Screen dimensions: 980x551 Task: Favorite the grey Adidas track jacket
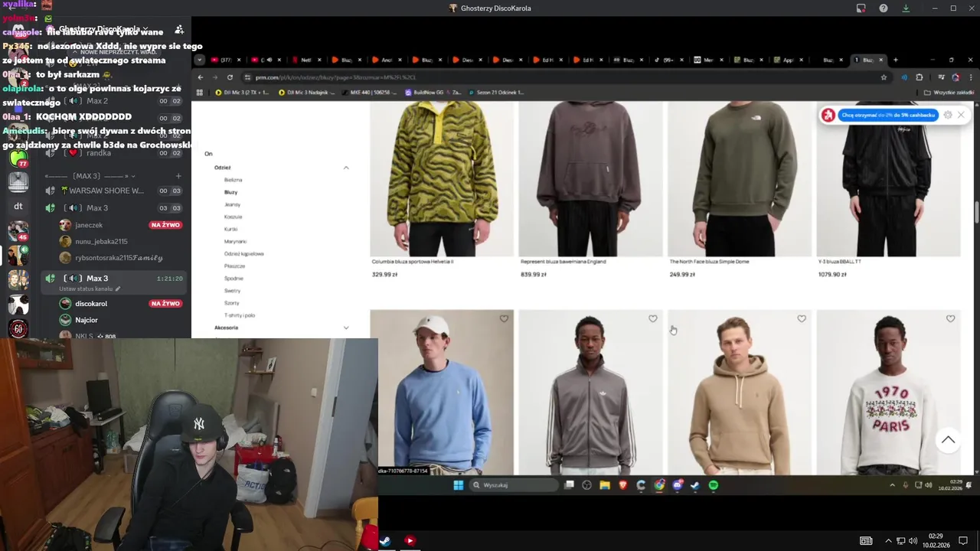click(x=653, y=319)
